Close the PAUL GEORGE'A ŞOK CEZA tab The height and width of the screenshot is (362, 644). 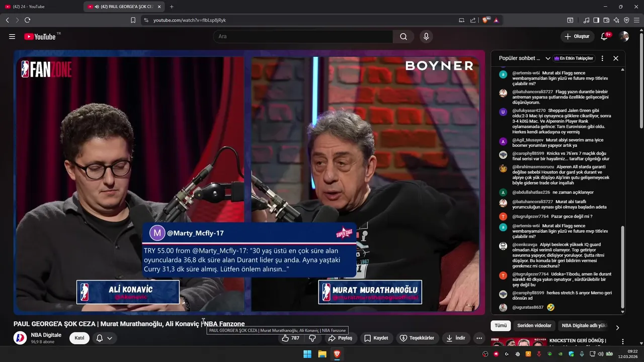pyautogui.click(x=159, y=7)
